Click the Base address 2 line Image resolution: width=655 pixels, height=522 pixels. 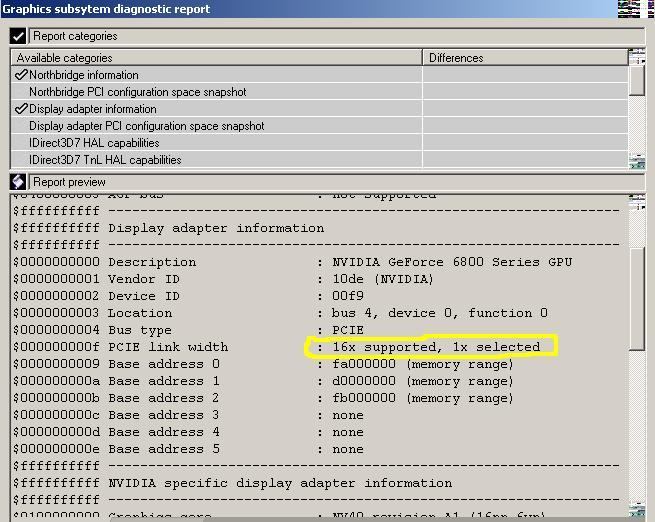coord(263,398)
